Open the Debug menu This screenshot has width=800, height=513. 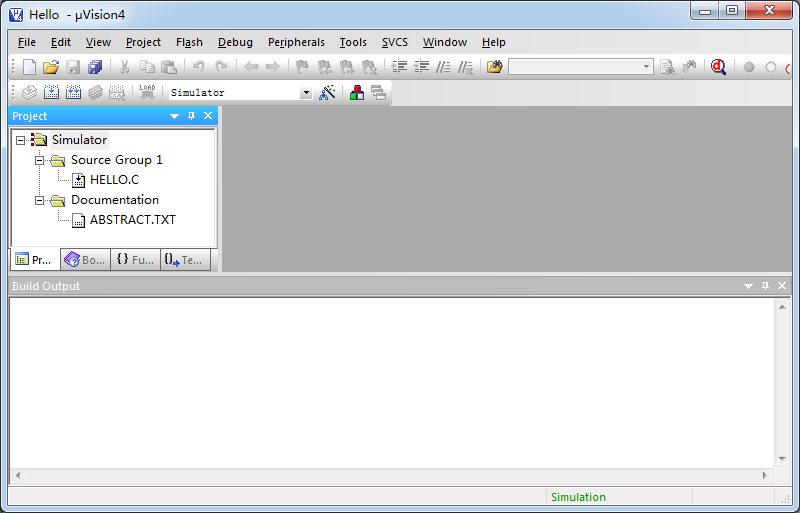(x=235, y=42)
